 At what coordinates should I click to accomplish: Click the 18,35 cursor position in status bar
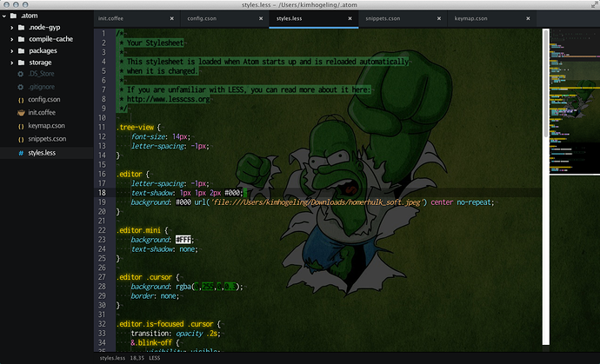(x=137, y=358)
